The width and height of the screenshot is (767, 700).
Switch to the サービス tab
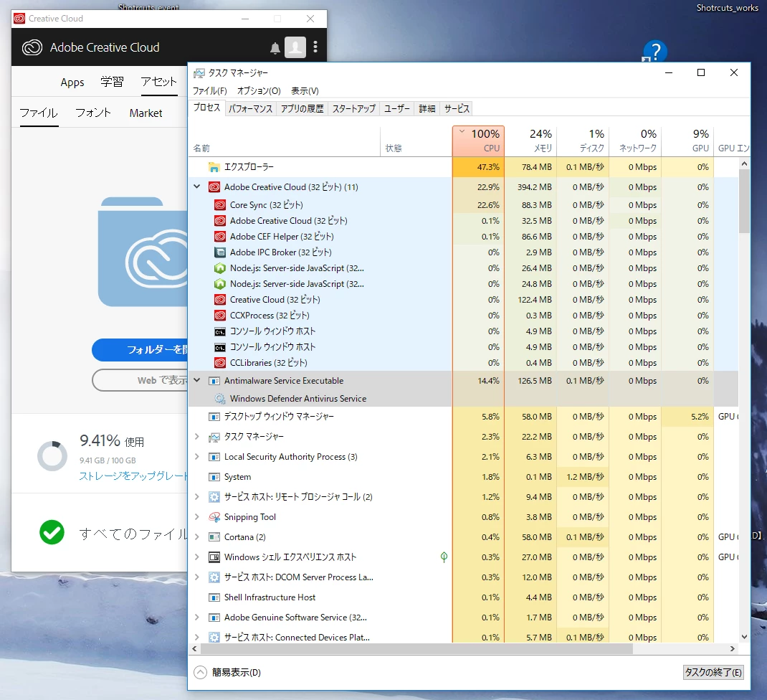(x=457, y=109)
